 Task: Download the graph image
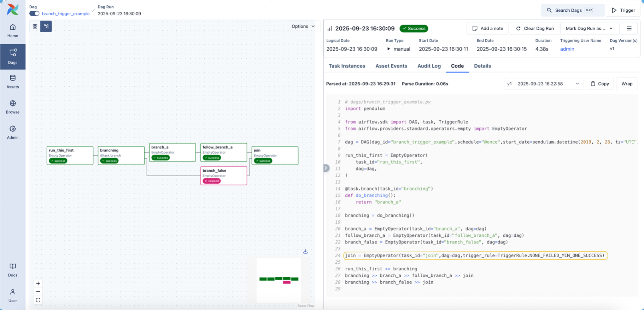coord(305,252)
